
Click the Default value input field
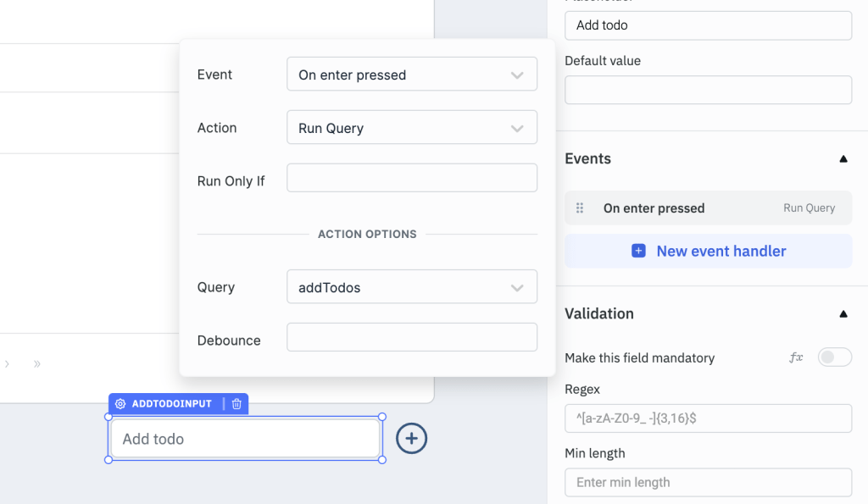[708, 90]
